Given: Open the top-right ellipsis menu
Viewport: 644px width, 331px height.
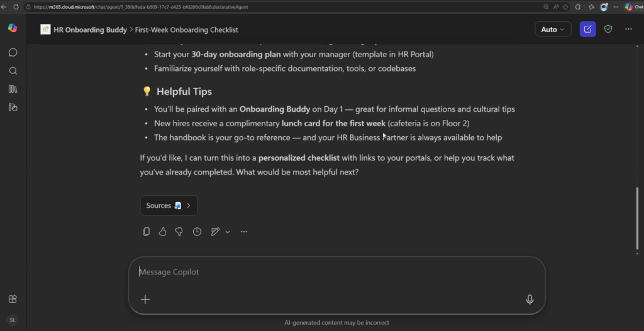Looking at the screenshot, I should tap(628, 29).
